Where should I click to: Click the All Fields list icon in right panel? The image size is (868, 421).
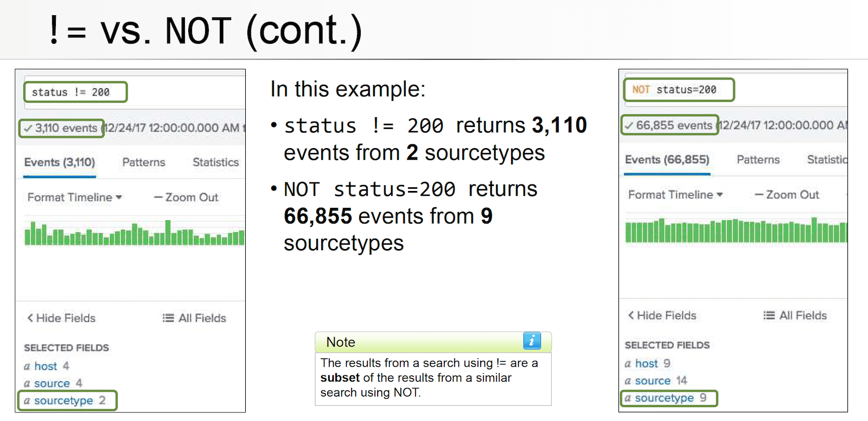[769, 315]
